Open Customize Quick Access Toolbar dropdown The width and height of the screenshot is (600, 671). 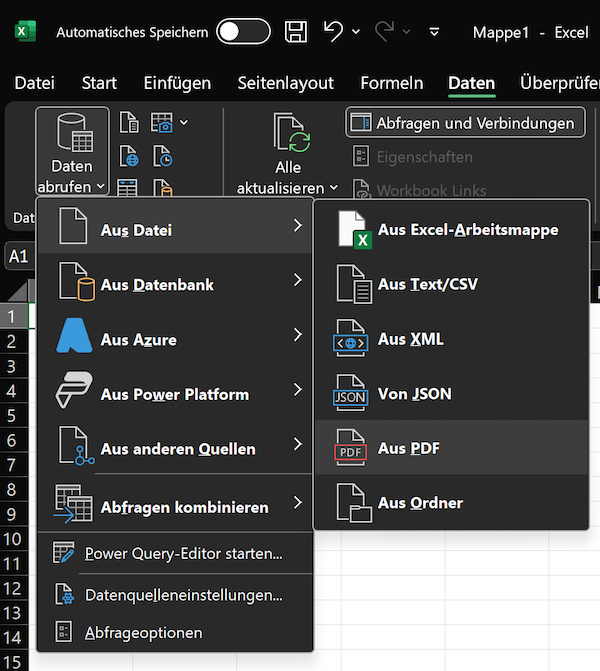434,32
